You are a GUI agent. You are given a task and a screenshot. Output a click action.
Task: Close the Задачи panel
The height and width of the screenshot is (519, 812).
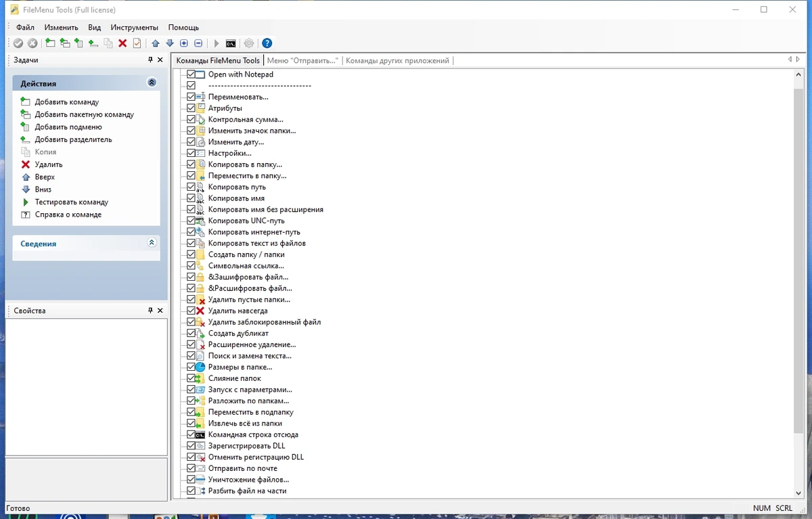[160, 60]
